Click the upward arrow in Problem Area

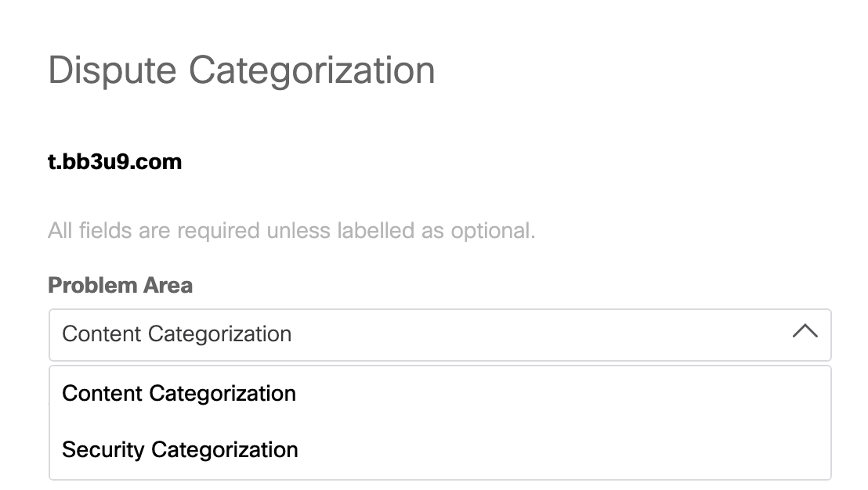[805, 332]
